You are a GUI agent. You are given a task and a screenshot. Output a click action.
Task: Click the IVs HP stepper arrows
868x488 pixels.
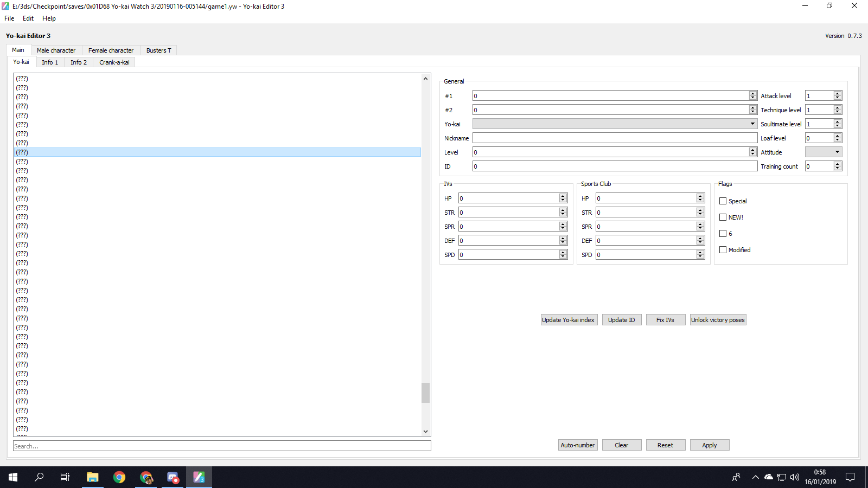[x=563, y=198]
